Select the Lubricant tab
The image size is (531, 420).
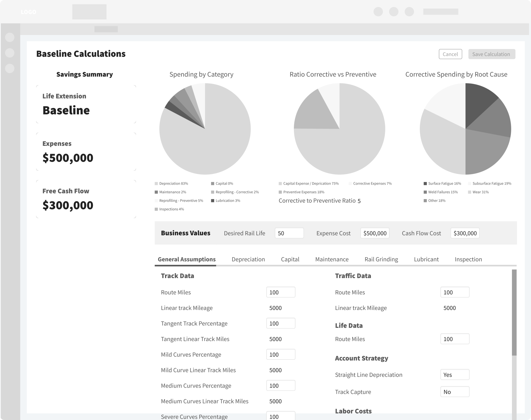click(x=426, y=259)
